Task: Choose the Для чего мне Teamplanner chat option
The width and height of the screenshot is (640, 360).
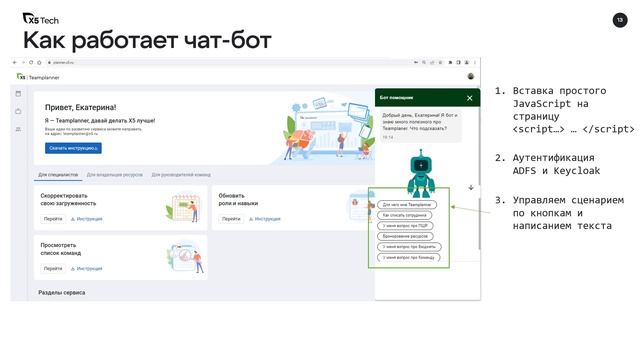Action: [x=407, y=204]
